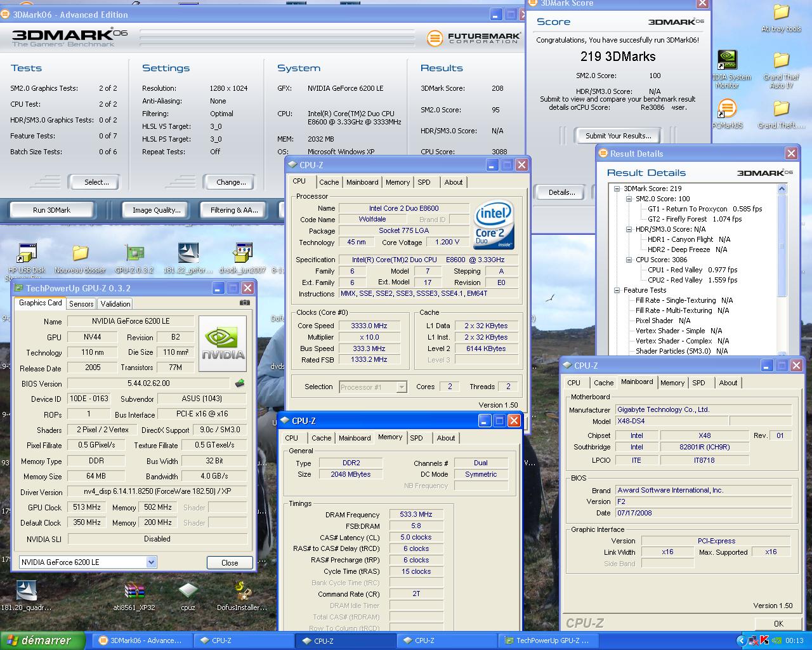Click the Intel Core 2 Duo logo
Screen dimensions: 812x650
coord(494,225)
